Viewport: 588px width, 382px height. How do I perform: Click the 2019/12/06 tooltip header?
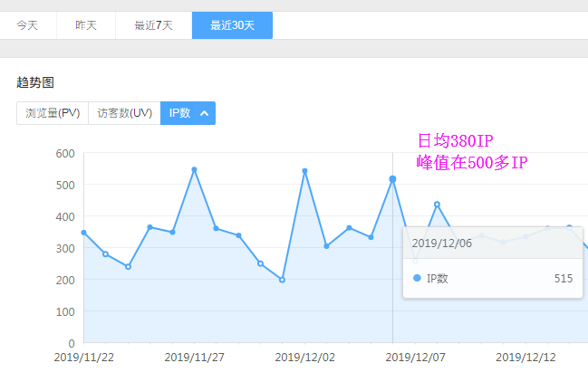(441, 243)
